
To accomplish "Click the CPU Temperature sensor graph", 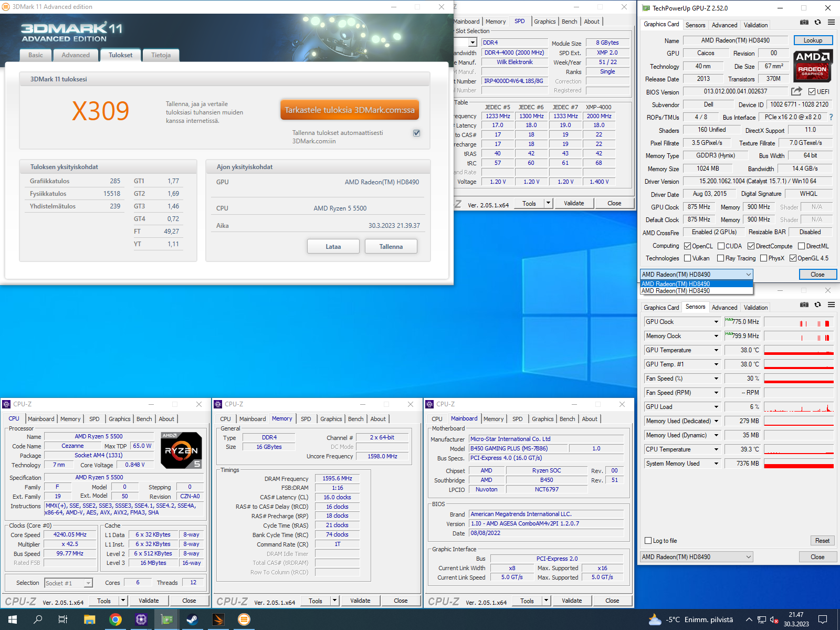I will 799,449.
